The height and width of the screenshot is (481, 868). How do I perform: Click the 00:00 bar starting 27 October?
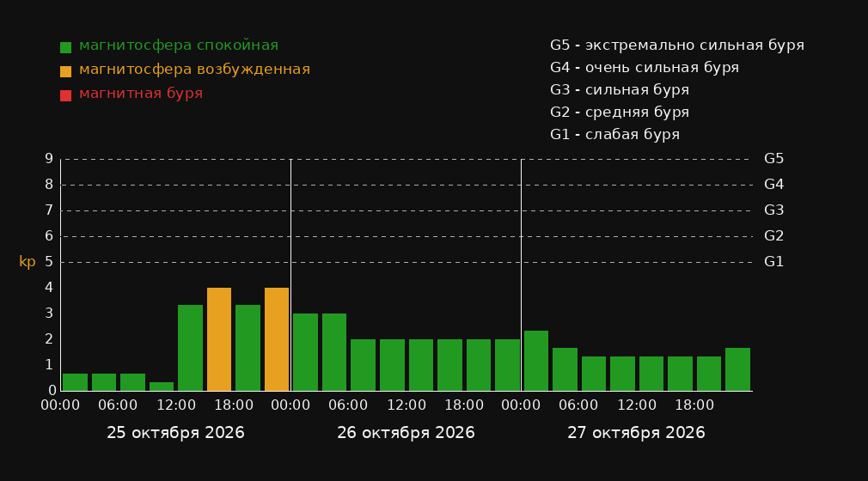tap(536, 361)
